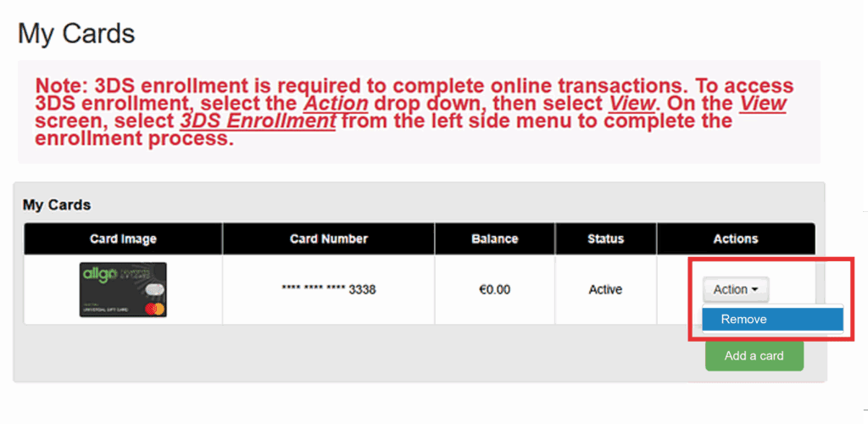This screenshot has height=424, width=868.
Task: Select the Status column header
Action: point(605,239)
